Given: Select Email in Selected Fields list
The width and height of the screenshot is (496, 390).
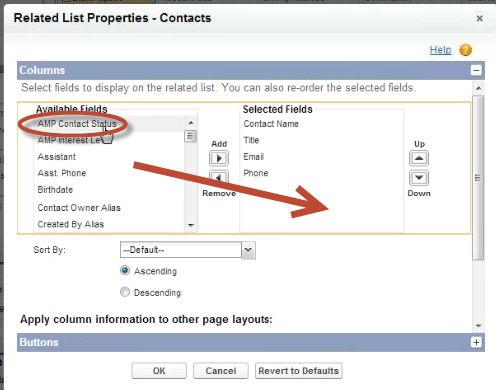Looking at the screenshot, I should (x=254, y=157).
